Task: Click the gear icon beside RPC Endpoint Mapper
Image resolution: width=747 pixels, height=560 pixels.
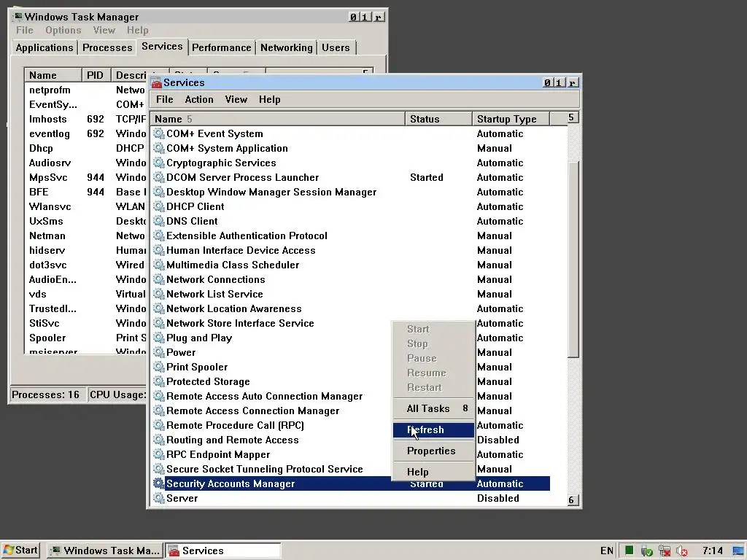Action: click(x=158, y=454)
